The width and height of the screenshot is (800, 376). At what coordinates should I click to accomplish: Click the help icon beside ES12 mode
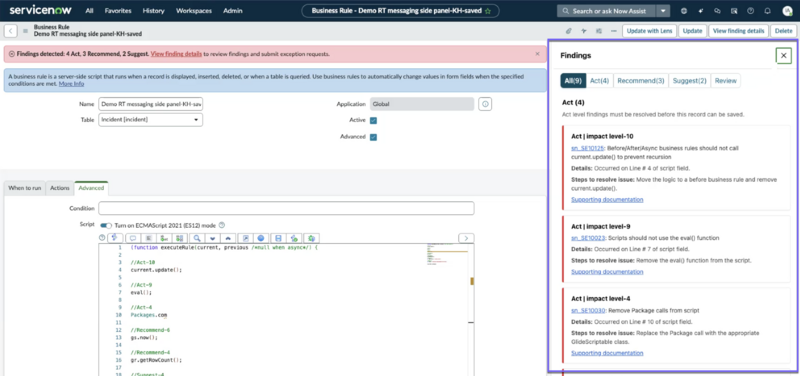(222, 225)
